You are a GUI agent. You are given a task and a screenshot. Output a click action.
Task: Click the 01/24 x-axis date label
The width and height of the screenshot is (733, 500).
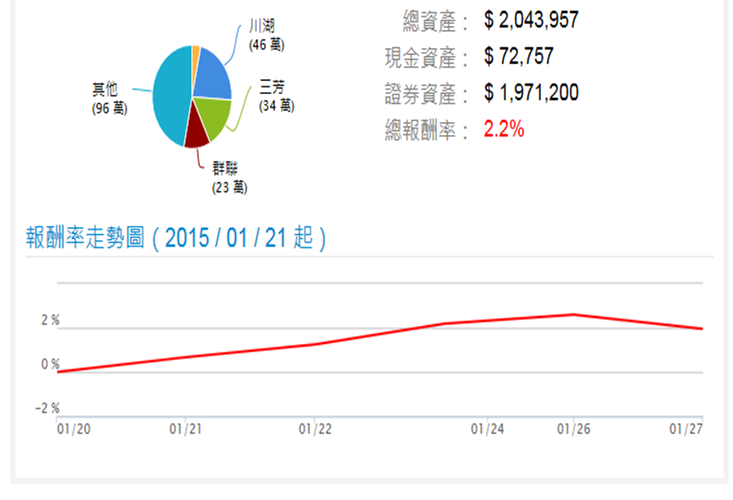[488, 429]
